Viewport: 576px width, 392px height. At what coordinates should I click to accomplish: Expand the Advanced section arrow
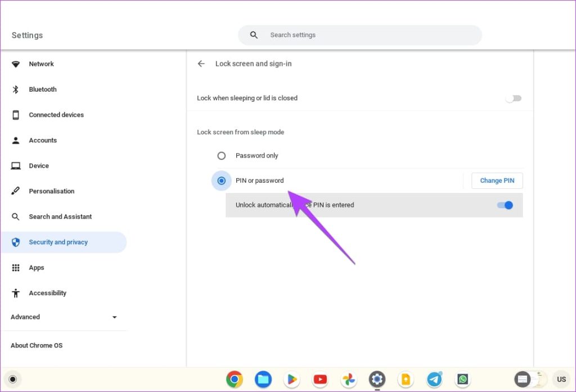[x=114, y=317]
